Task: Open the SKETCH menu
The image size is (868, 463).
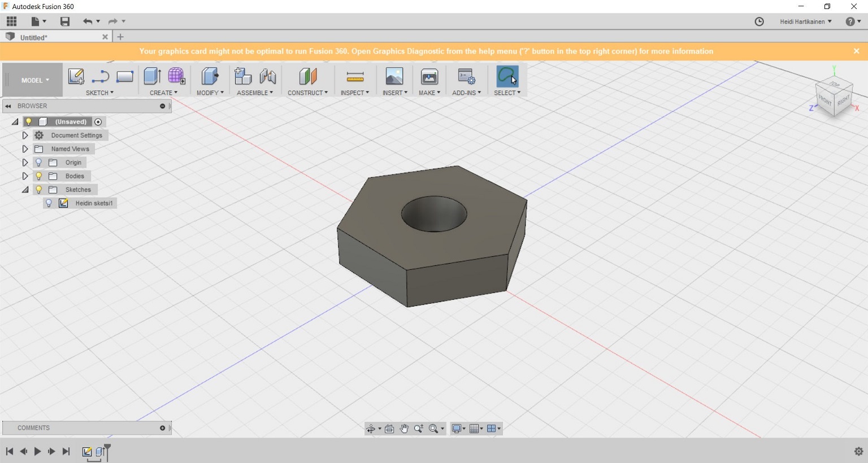Action: 99,93
